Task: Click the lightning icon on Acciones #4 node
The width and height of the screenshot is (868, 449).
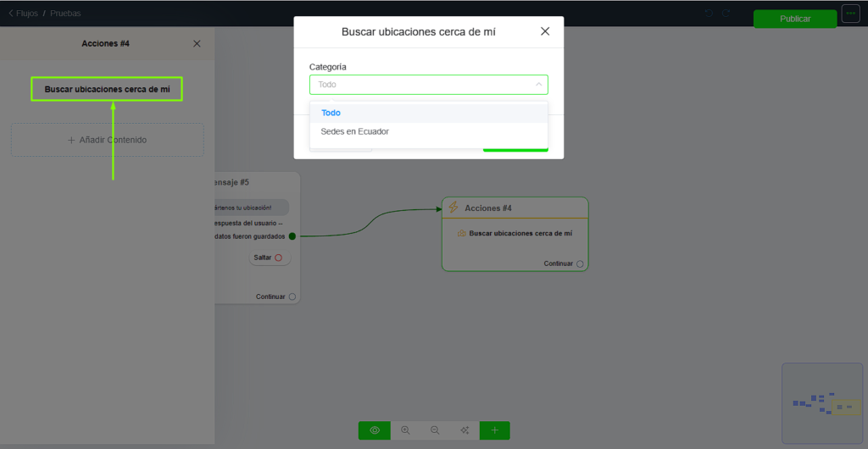Action: 453,208
